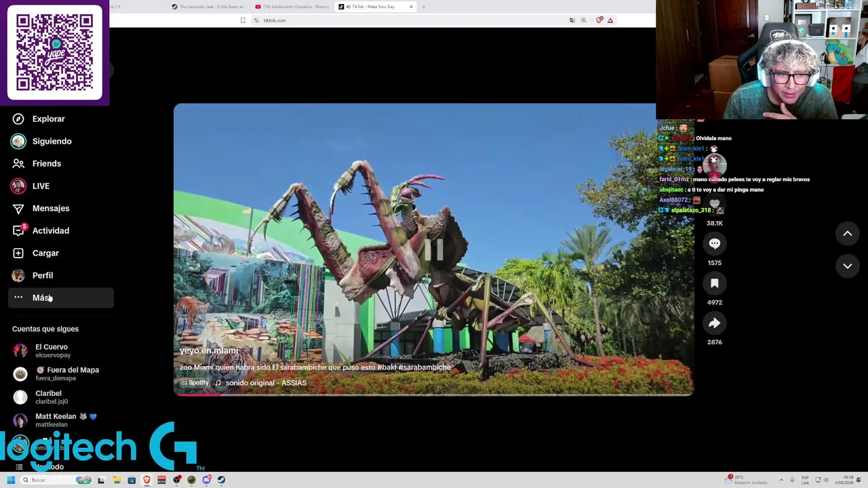Viewport: 868px width, 488px height.
Task: Pause the video with the center overlay
Action: pyautogui.click(x=433, y=249)
